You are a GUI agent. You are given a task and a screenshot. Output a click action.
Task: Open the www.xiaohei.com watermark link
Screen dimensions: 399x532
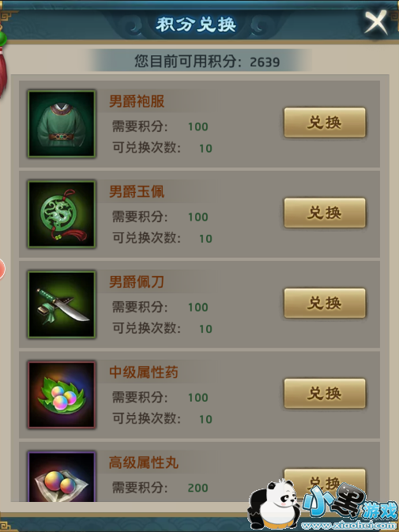coord(349,526)
